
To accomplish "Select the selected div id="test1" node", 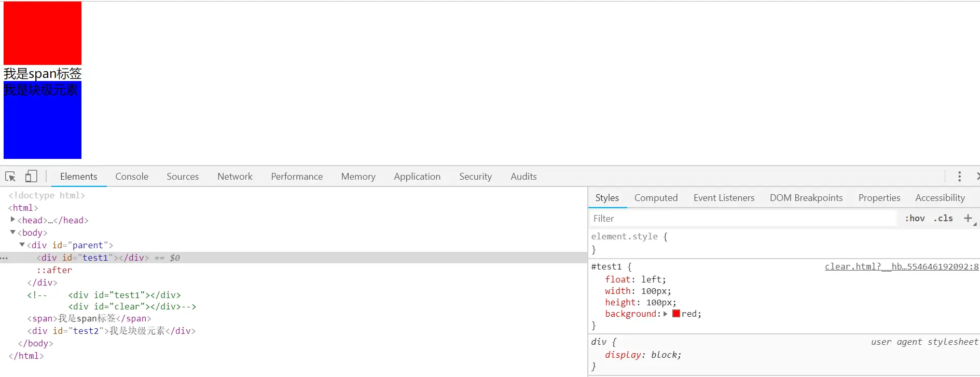I will coord(294,258).
